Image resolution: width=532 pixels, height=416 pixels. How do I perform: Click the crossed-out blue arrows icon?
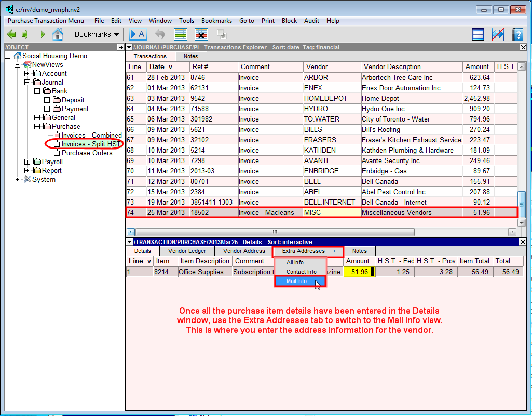[498, 34]
